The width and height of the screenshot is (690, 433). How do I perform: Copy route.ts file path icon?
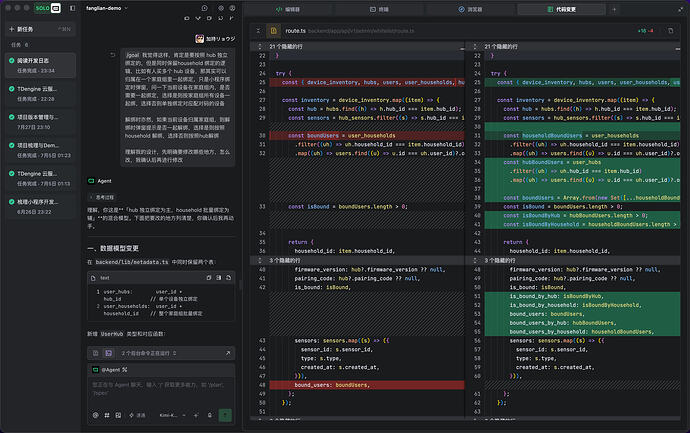[671, 31]
